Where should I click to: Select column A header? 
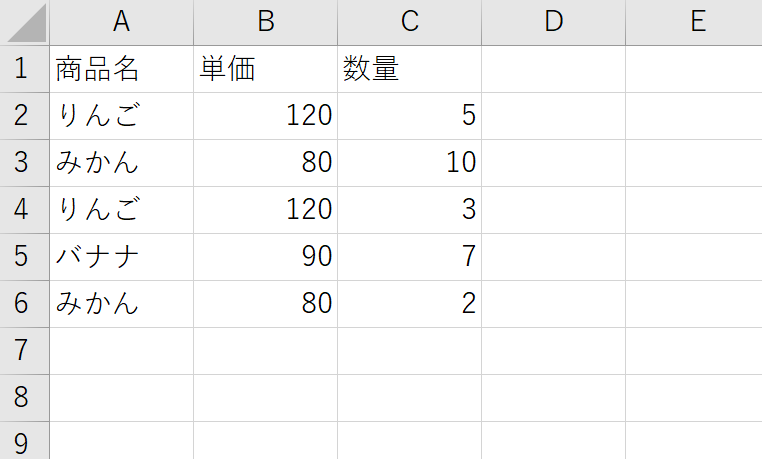point(121,22)
